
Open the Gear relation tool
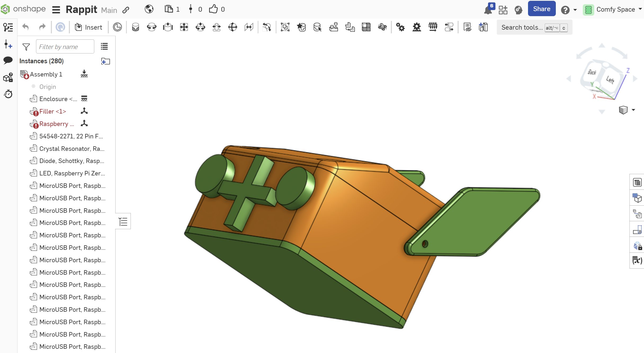point(400,27)
